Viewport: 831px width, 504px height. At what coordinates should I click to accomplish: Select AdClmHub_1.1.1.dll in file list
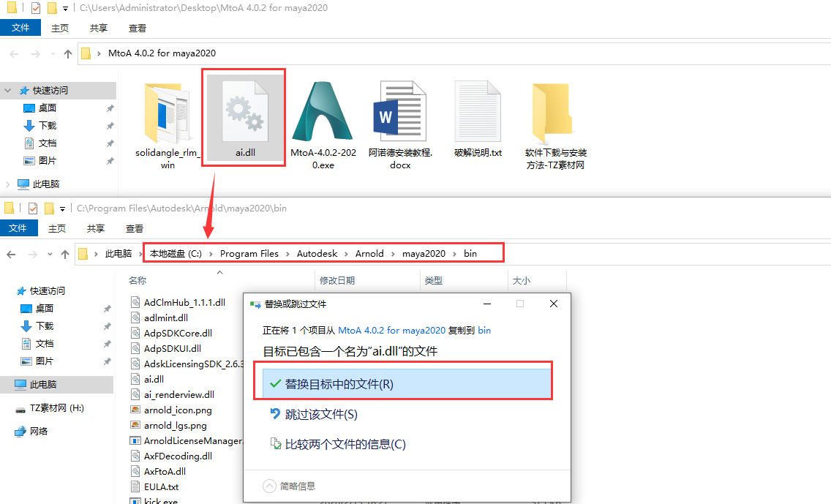(184, 303)
